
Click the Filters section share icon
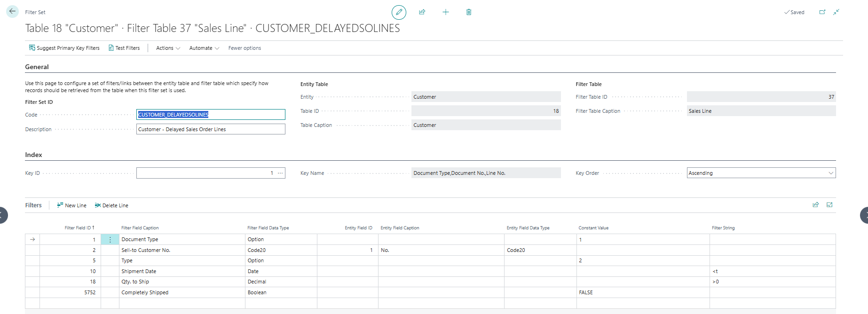point(816,205)
